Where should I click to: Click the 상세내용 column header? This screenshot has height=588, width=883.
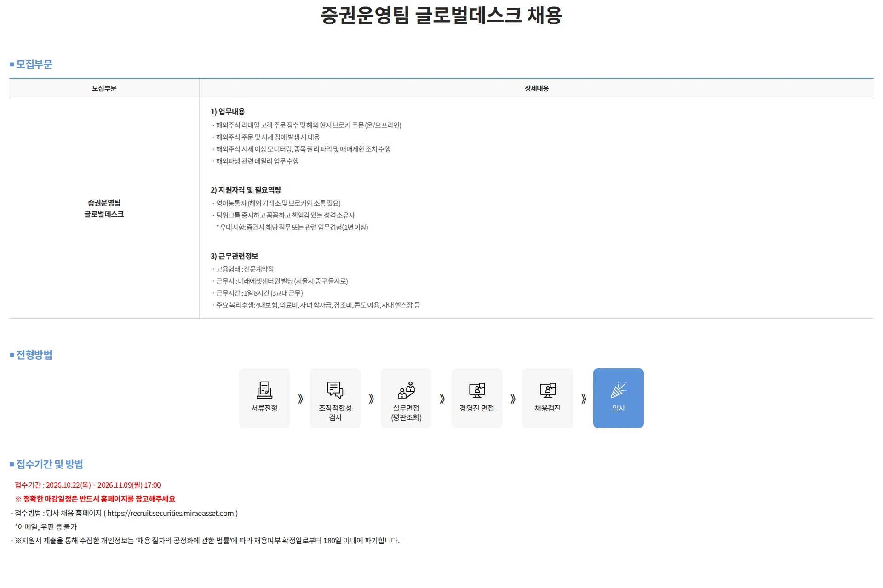point(537,88)
